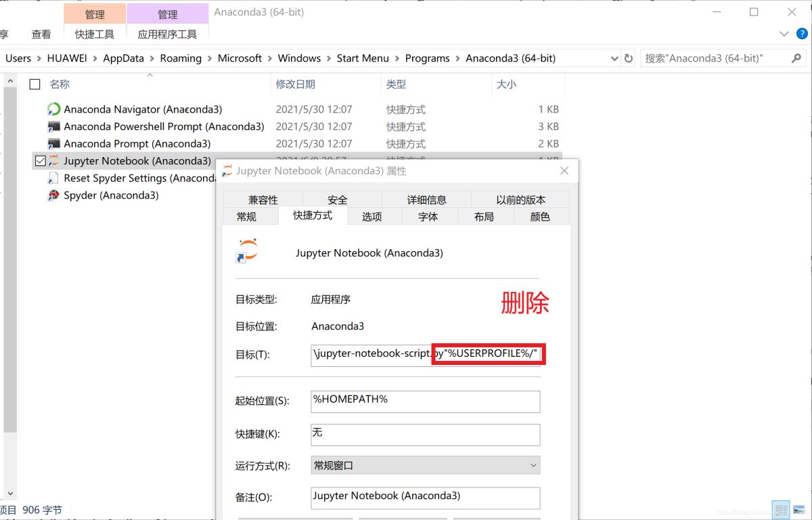Click the search magnifier icon
Viewport: 812px width, 520px height.
(x=796, y=58)
